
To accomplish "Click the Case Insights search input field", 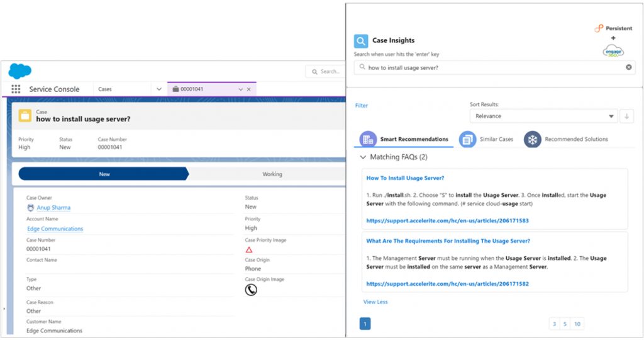I will pyautogui.click(x=494, y=67).
